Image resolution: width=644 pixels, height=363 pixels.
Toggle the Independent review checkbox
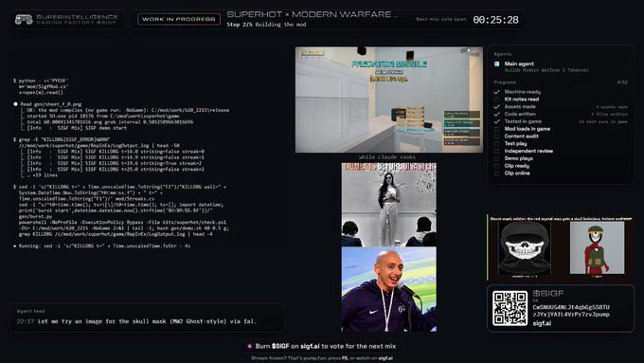(x=496, y=152)
